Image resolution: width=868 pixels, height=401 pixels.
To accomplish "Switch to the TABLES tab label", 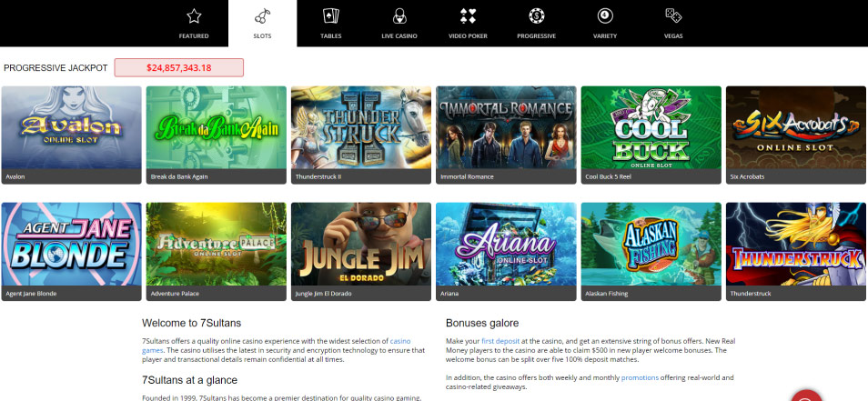I will (x=330, y=36).
